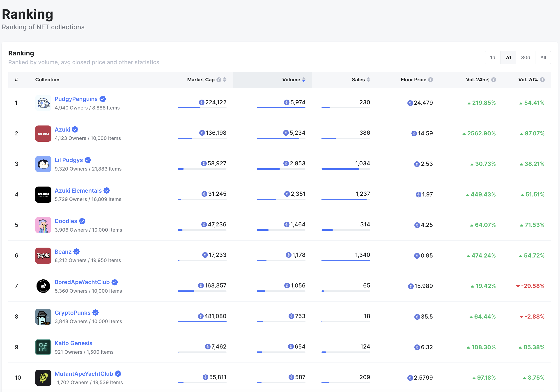Click the Floor Price info icon
Image resolution: width=560 pixels, height=392 pixels.
point(431,80)
